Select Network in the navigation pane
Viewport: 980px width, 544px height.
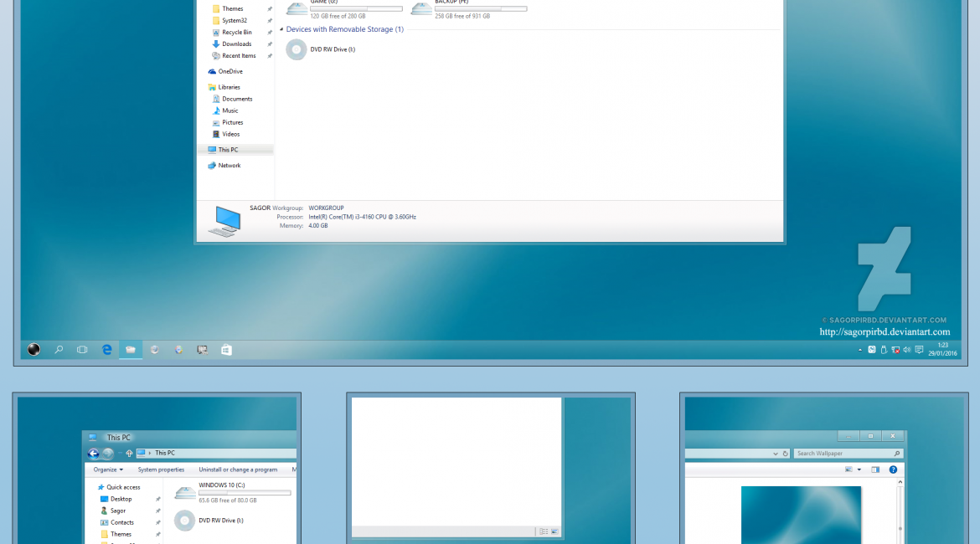coord(224,166)
